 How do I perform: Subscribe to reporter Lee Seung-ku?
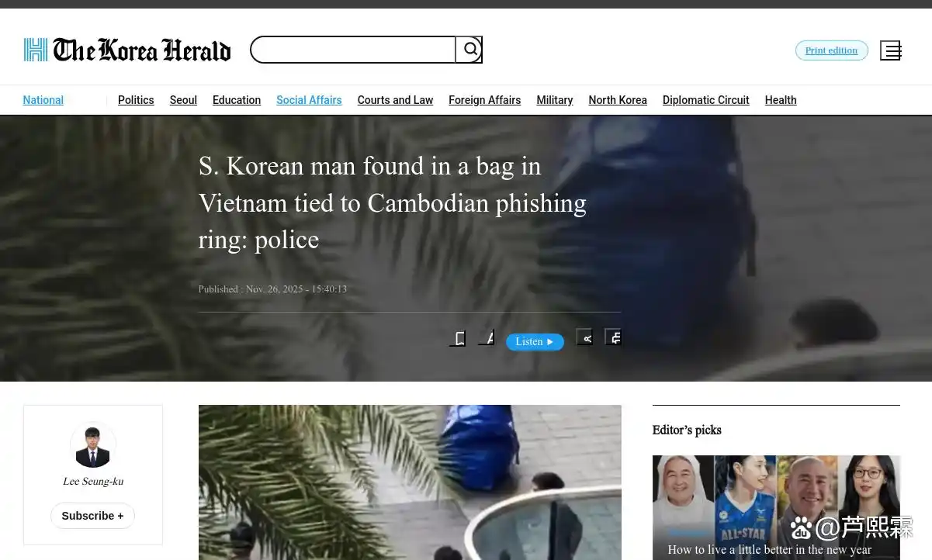coord(92,516)
